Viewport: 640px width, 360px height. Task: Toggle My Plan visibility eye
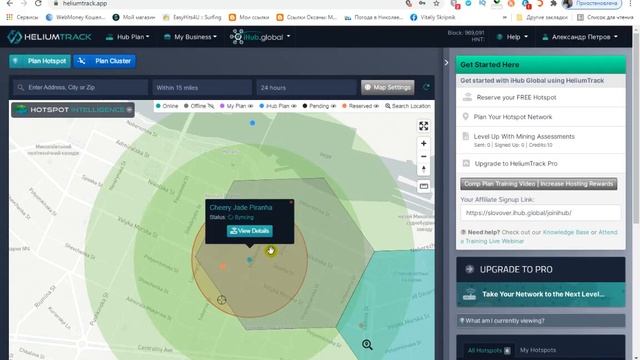pyautogui.click(x=250, y=106)
